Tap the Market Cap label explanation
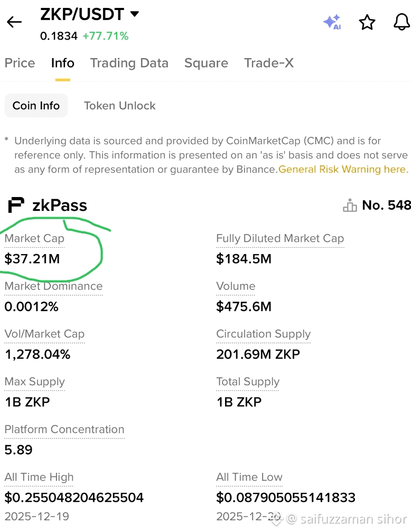 pos(34,238)
